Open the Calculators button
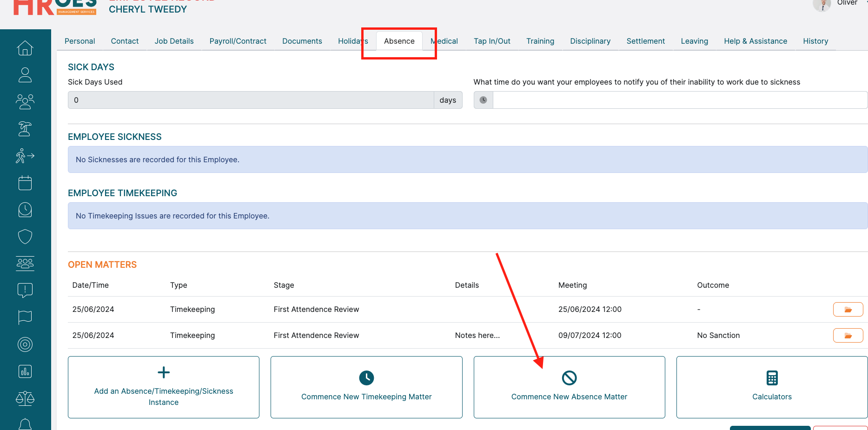The width and height of the screenshot is (868, 430). tap(772, 387)
